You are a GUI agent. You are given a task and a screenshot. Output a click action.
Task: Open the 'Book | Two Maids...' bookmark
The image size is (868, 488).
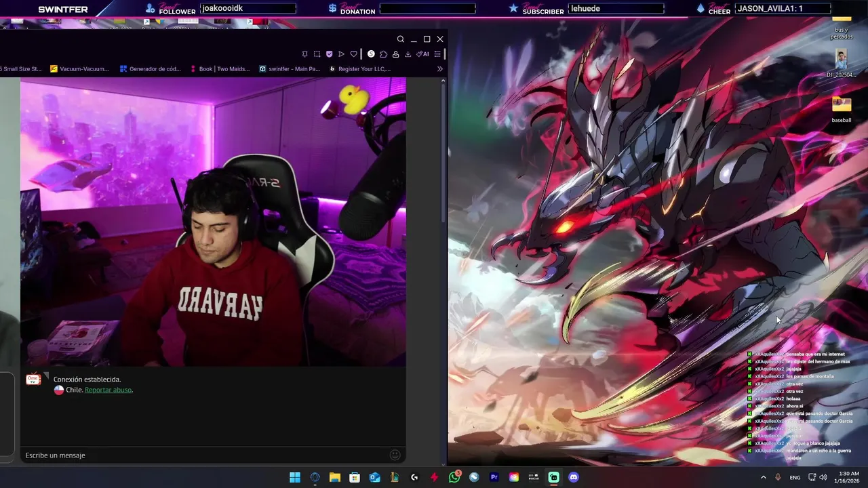220,68
